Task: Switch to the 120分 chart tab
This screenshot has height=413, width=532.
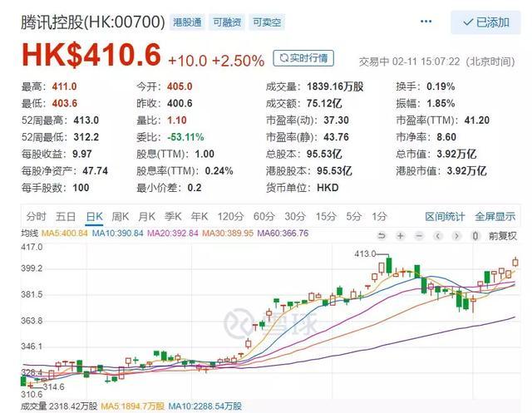Action: click(231, 216)
